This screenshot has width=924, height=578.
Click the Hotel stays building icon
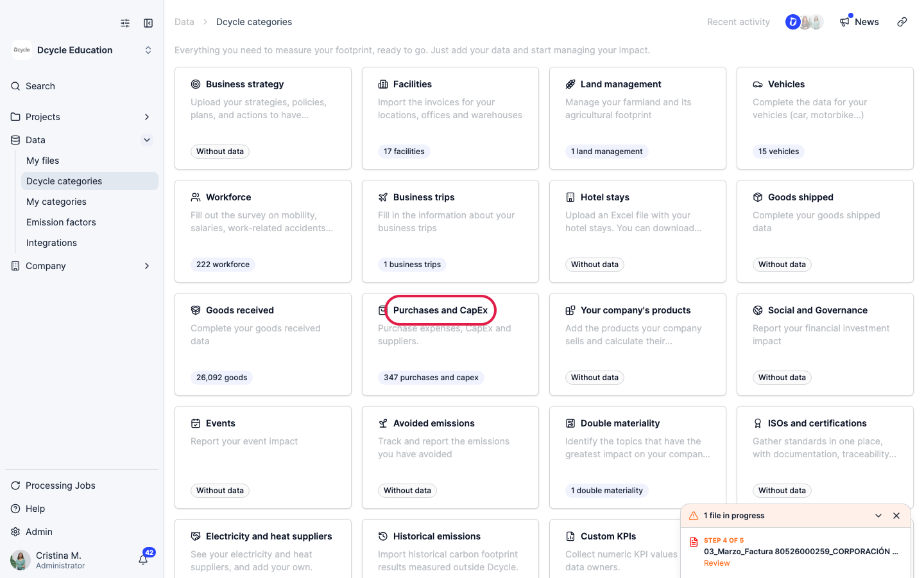(x=570, y=197)
